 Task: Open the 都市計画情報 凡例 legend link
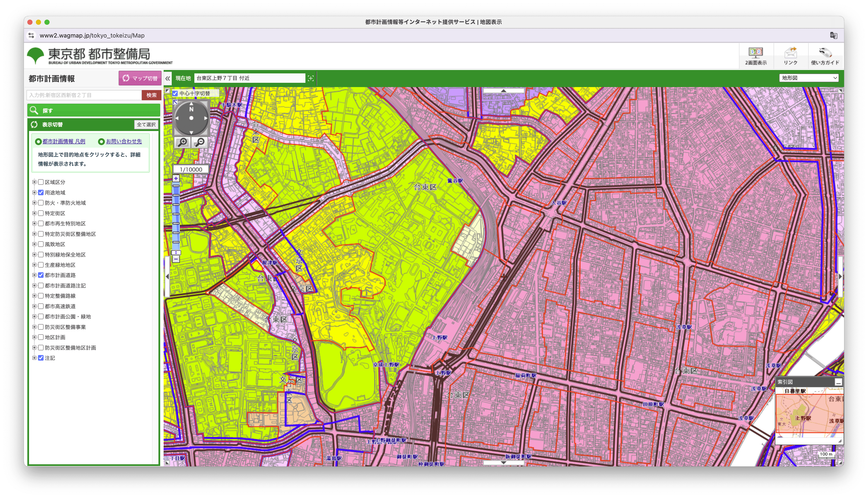coord(64,141)
